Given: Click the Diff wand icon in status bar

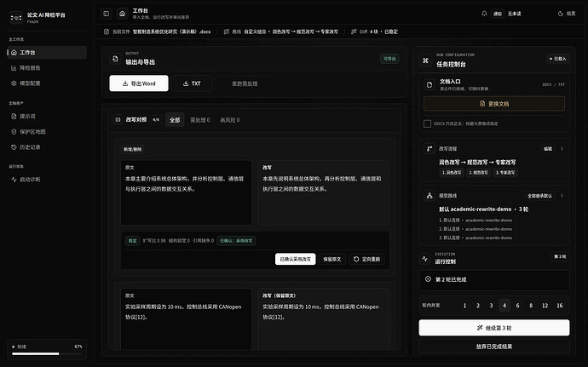Looking at the screenshot, I should (x=354, y=32).
